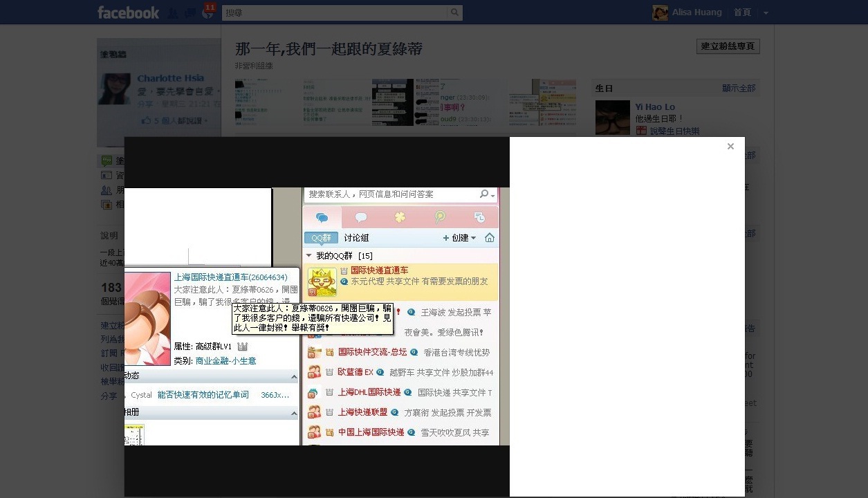
Task: Click 顯示全部 link in birthday section
Action: (739, 89)
